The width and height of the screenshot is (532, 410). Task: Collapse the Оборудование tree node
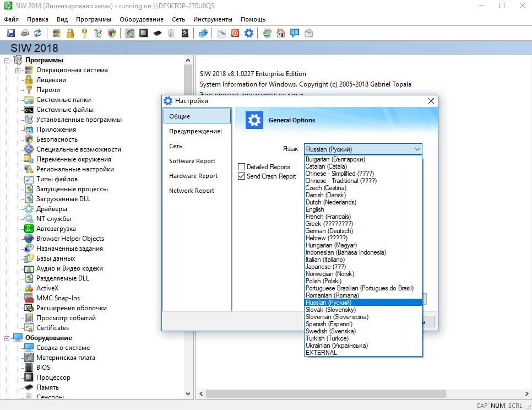[7, 338]
